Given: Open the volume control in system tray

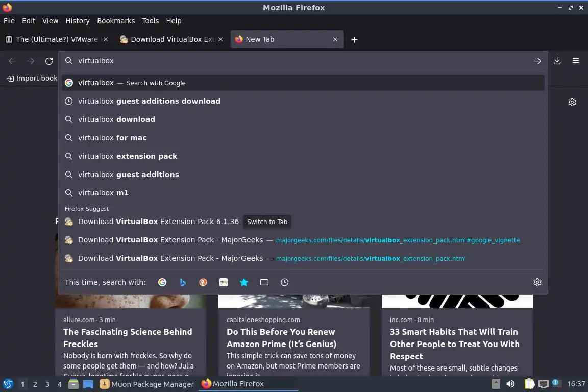Looking at the screenshot, I should [510, 384].
